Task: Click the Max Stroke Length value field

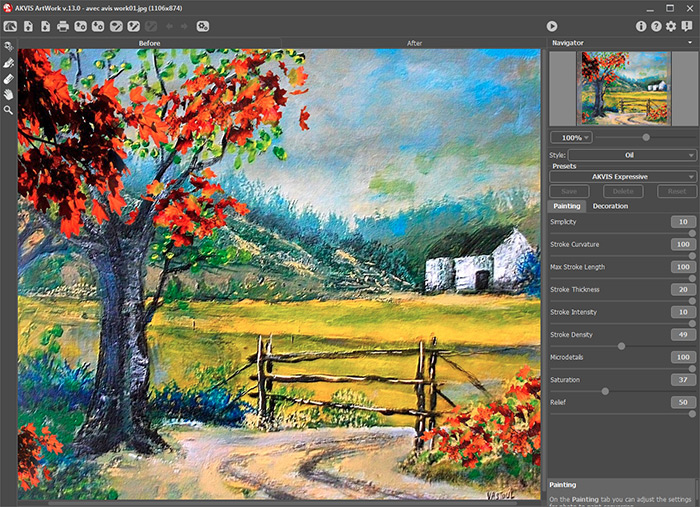Action: click(x=683, y=267)
